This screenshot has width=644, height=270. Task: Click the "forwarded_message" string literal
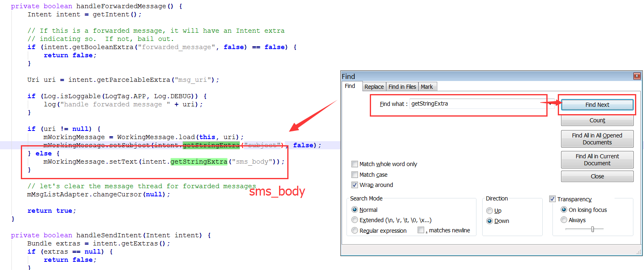click(177, 47)
